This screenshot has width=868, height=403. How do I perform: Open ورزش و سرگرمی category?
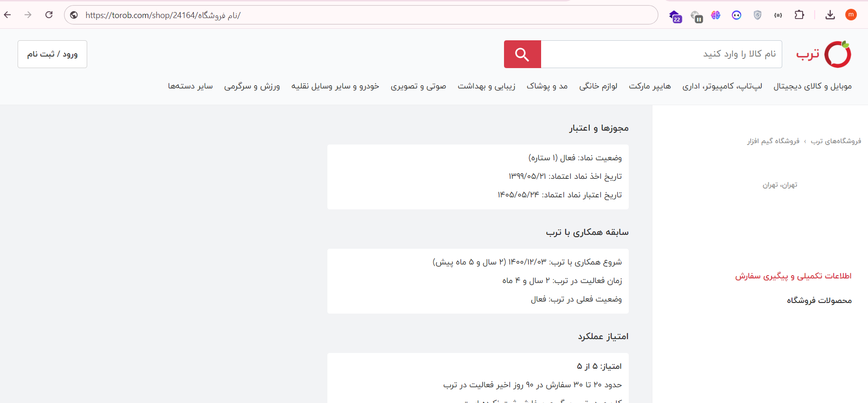[x=252, y=86]
